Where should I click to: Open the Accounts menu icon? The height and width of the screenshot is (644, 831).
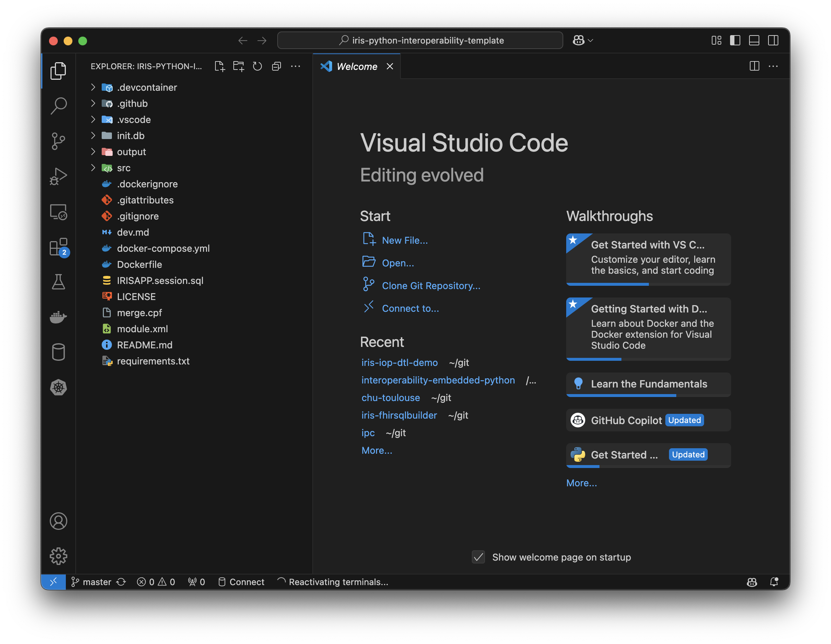tap(58, 521)
